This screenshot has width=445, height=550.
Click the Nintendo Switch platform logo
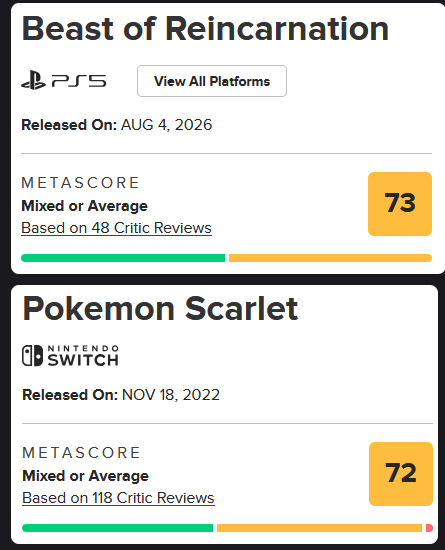(x=70, y=356)
